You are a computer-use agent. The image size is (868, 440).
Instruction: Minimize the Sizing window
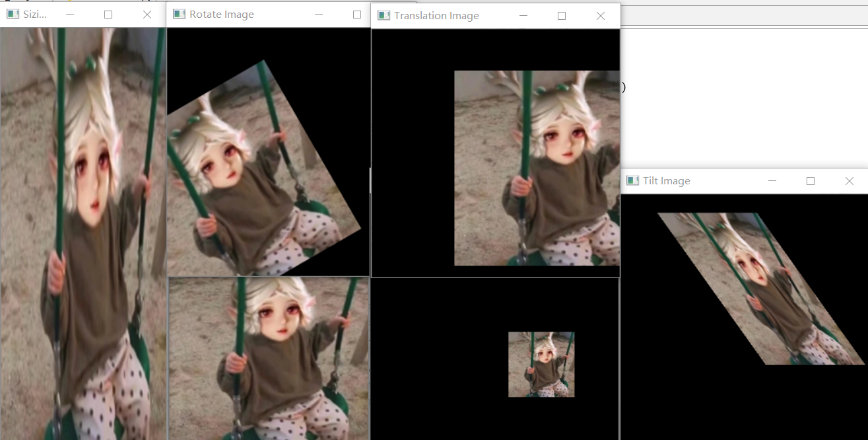click(x=70, y=14)
